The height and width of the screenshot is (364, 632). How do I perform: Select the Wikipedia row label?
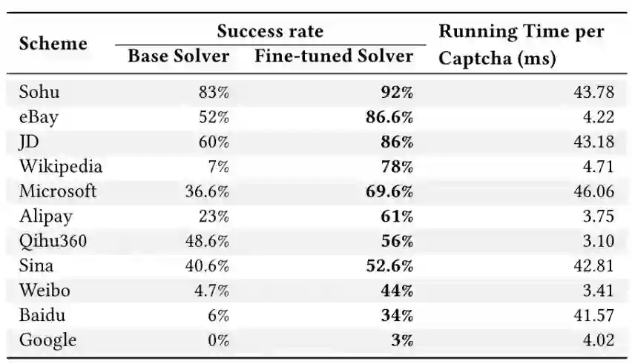click(60, 167)
